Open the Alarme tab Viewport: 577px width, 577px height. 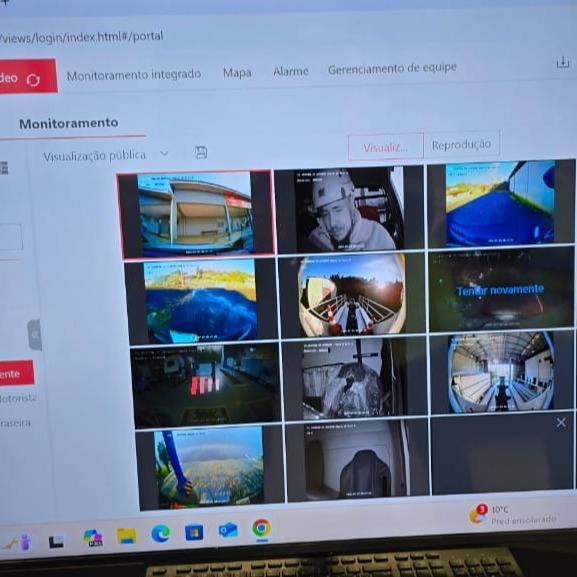(291, 71)
